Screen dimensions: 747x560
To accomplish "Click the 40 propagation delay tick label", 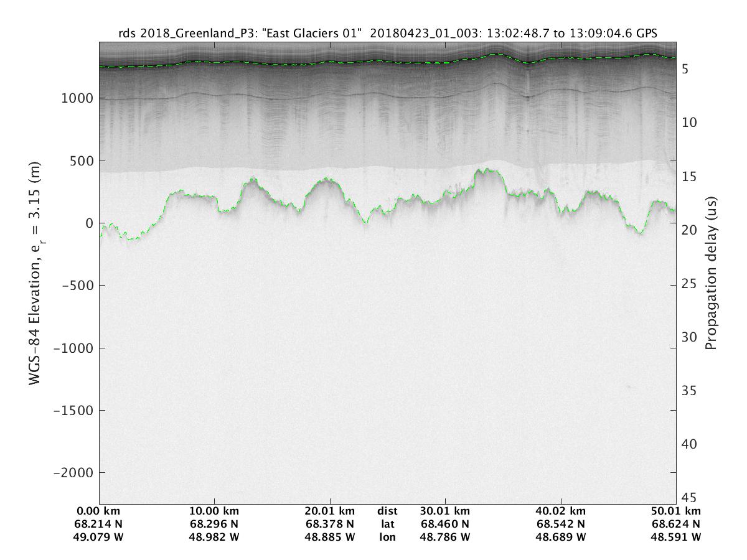I will pyautogui.click(x=689, y=444).
